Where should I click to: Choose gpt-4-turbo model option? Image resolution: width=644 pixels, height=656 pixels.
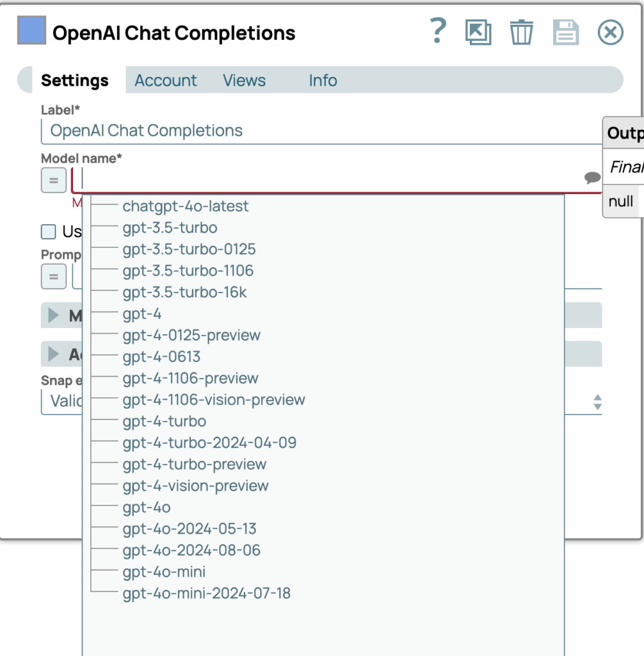tap(164, 422)
